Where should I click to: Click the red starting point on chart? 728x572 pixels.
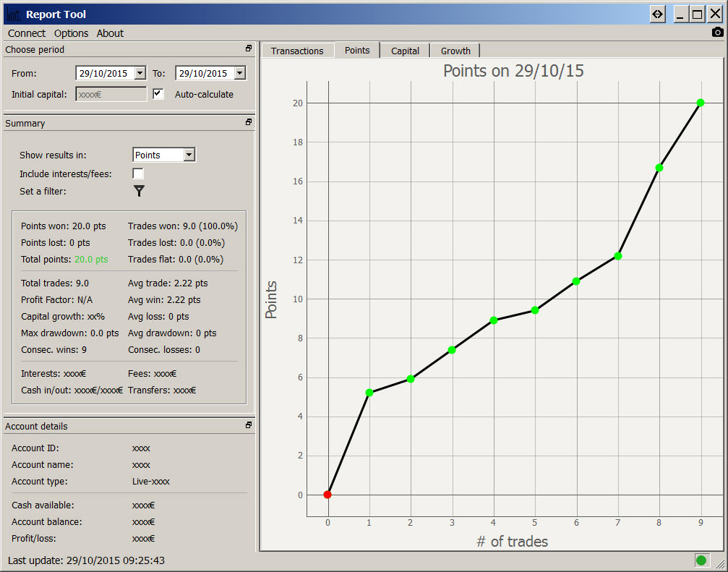tap(327, 495)
